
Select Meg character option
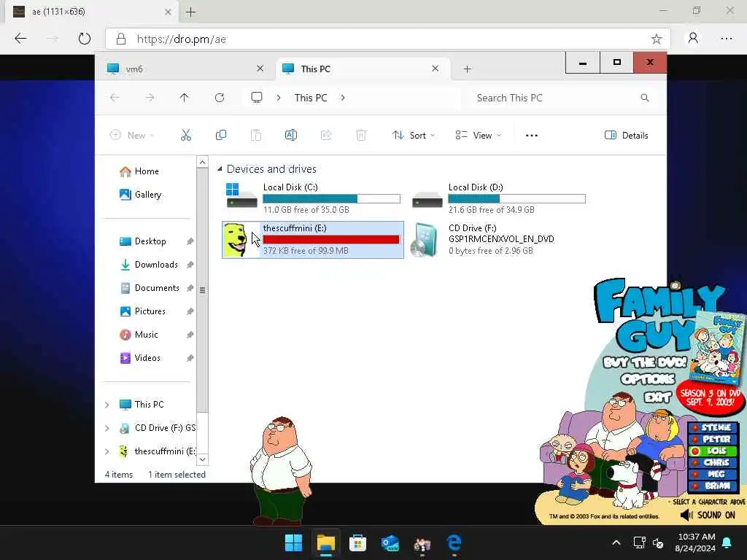point(713,474)
